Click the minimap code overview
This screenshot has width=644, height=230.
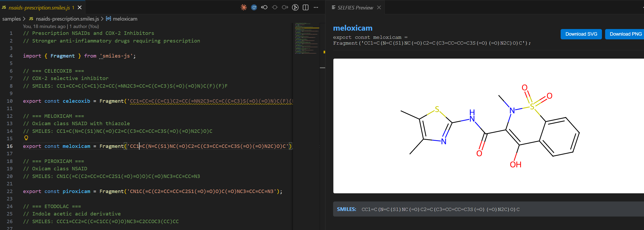click(x=306, y=38)
